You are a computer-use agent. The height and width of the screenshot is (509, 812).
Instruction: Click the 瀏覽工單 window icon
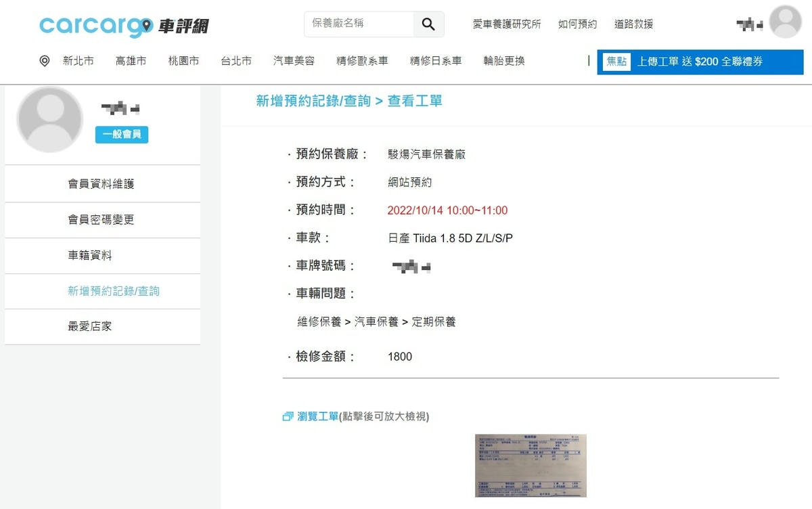tap(288, 417)
